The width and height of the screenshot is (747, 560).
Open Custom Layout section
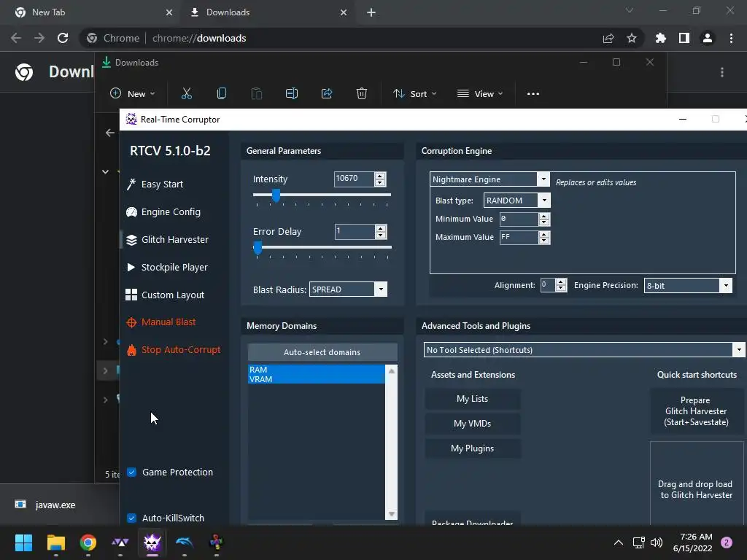pos(166,295)
